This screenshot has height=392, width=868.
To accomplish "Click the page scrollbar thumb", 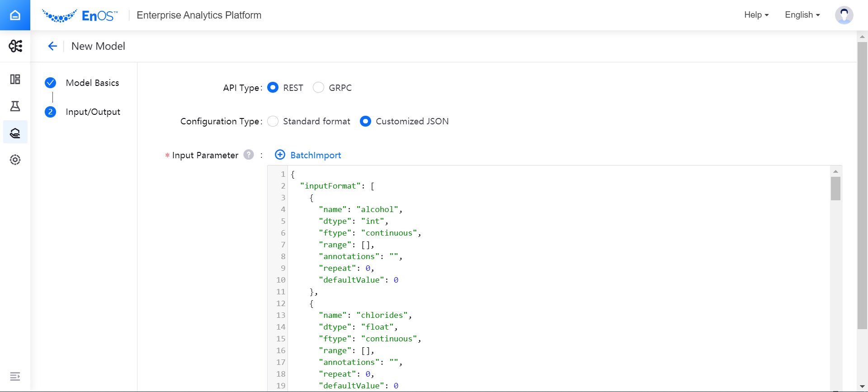I will pos(862,185).
